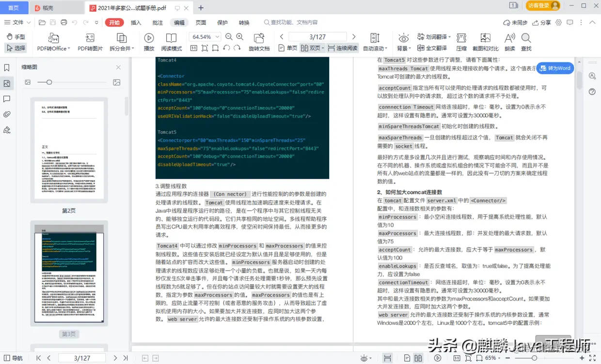Switch to reading mode (阅读模式)

(171, 42)
